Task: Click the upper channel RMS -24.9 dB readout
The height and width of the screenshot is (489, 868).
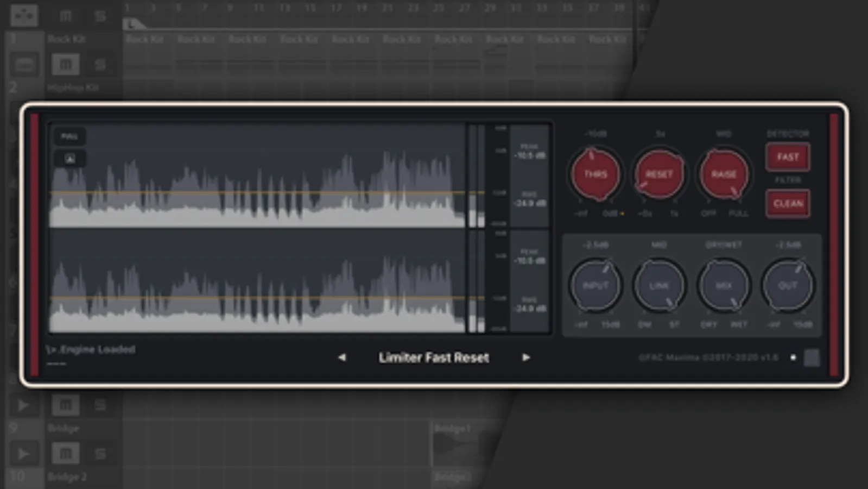Action: [x=530, y=199]
